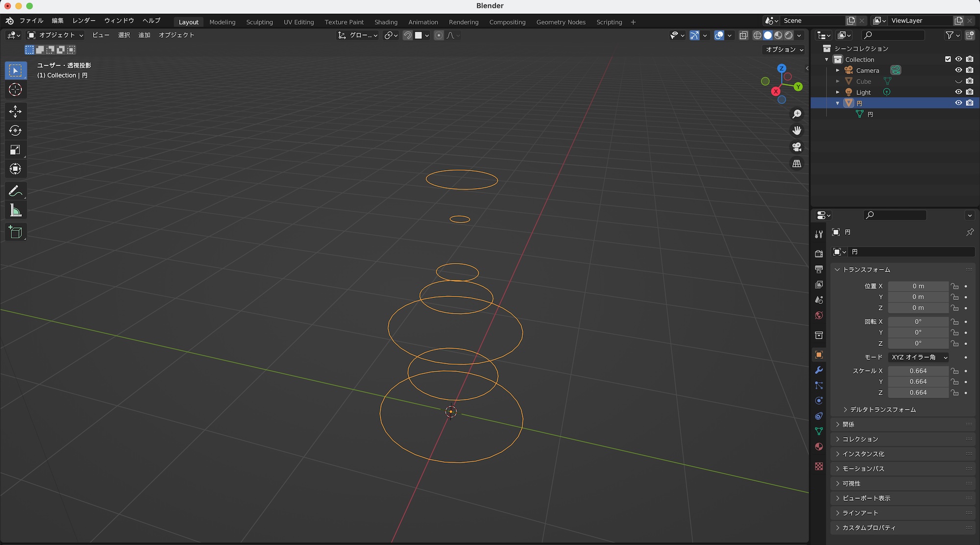Switch to the Sculpting workspace tab
980x545 pixels.
[x=259, y=22]
